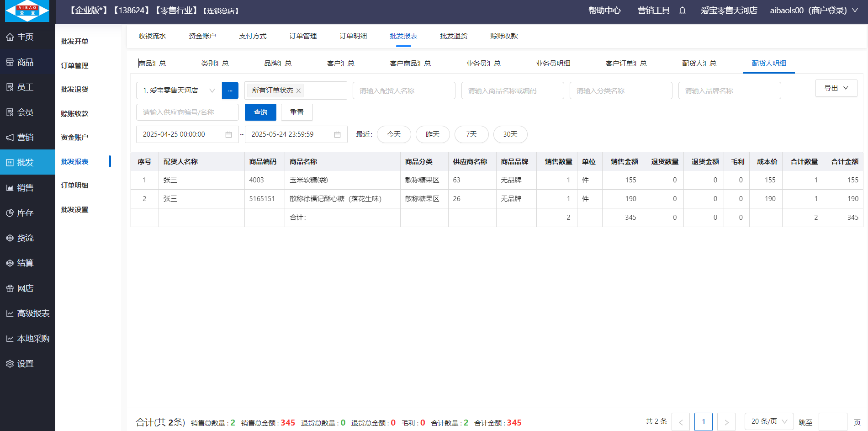Expand account menu aibaols00 (商户登录)
Screen dimensions: 868x431
pos(814,11)
